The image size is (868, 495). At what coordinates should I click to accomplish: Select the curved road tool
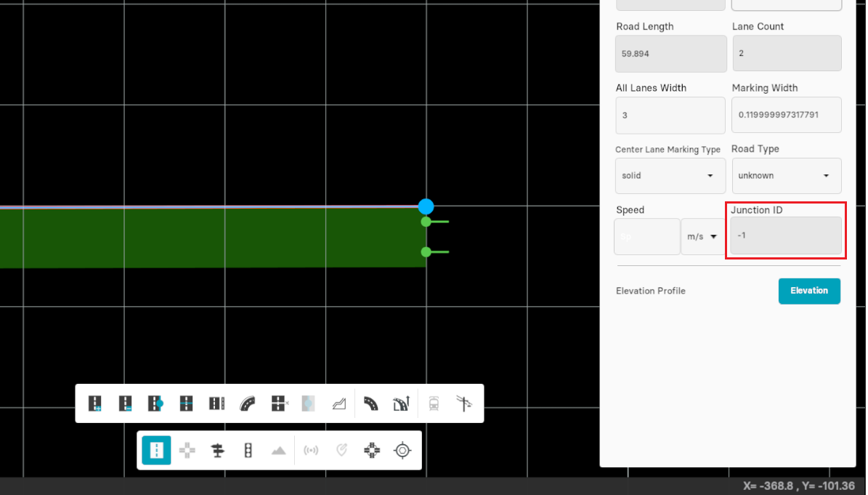click(x=248, y=403)
